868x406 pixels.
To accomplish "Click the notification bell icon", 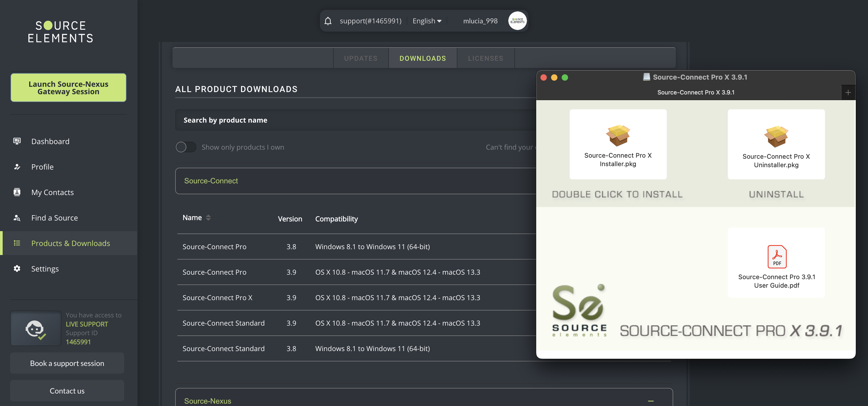I will click(x=328, y=21).
